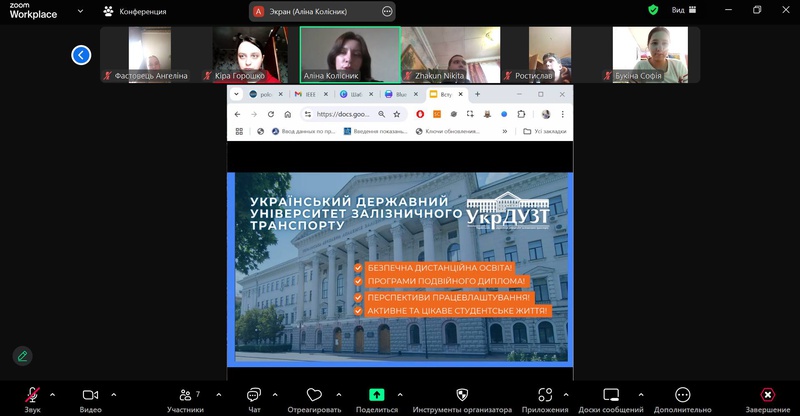The height and width of the screenshot is (416, 800).
Task: Click the red Завершение end meeting button
Action: (x=767, y=400)
